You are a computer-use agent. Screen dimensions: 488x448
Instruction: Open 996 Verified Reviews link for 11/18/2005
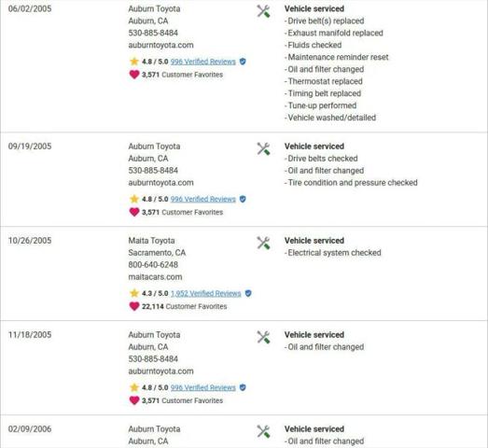pyautogui.click(x=202, y=387)
